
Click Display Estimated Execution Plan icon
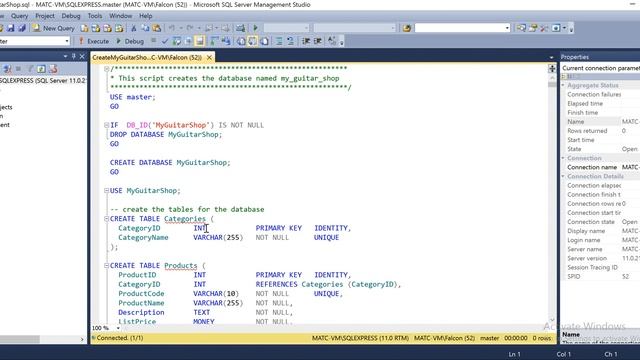tap(177, 41)
